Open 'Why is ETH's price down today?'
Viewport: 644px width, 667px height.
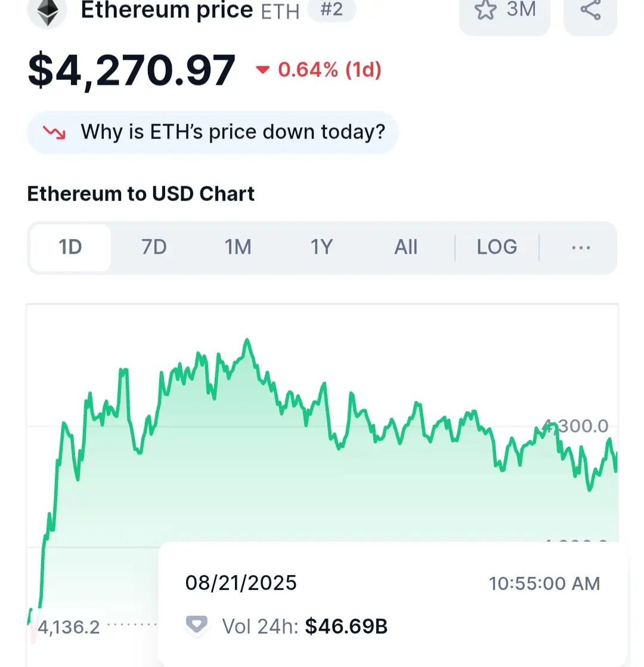pos(212,132)
